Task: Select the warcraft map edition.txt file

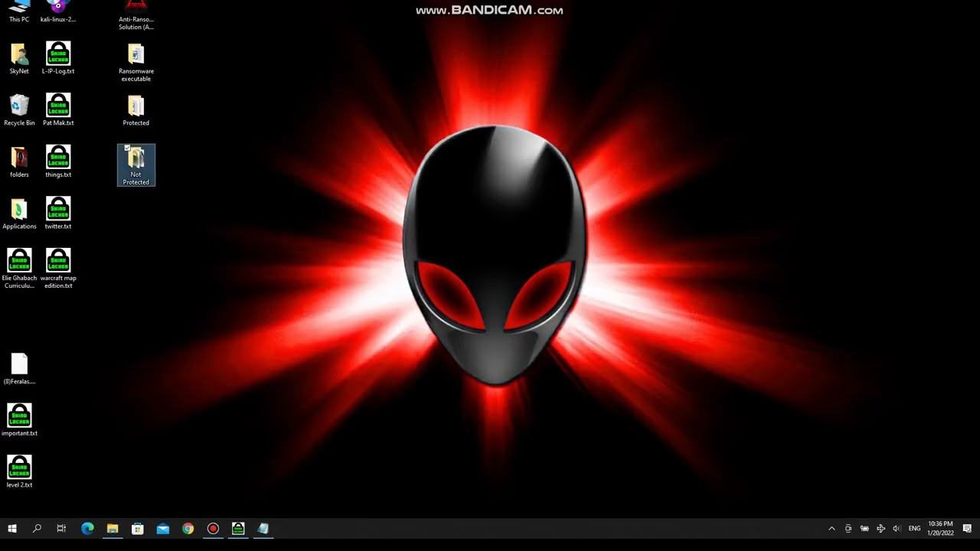Action: point(58,269)
